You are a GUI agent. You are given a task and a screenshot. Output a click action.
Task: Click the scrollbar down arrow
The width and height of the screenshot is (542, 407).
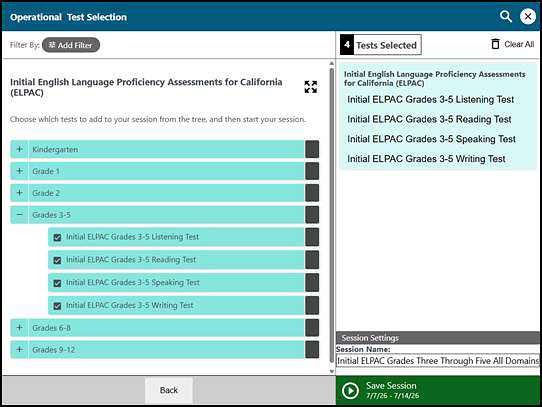click(x=331, y=371)
